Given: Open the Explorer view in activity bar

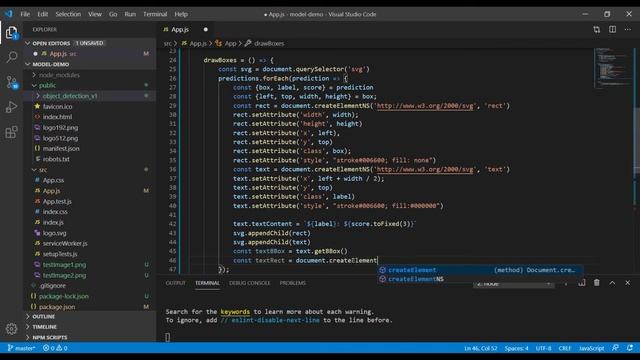Looking at the screenshot, I should pyautogui.click(x=11, y=33).
